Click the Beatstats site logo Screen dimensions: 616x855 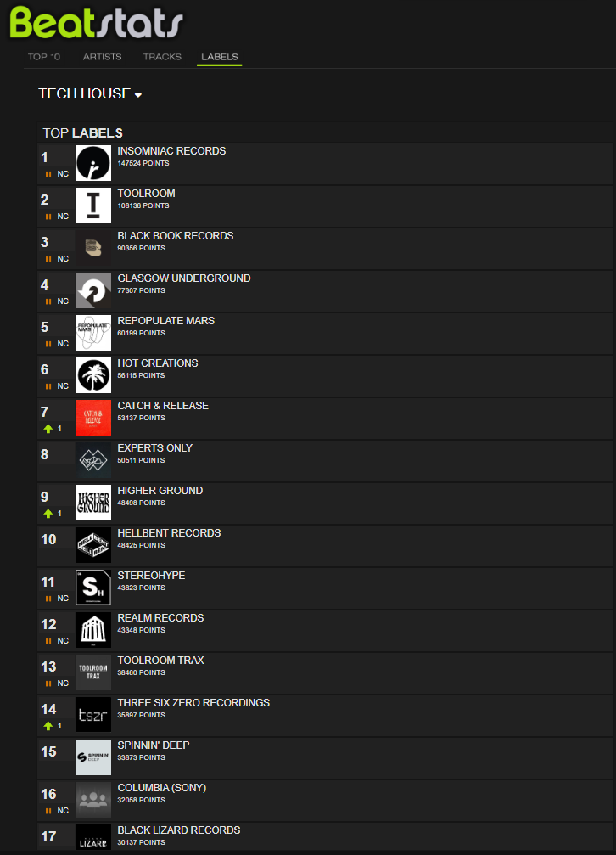[96, 23]
